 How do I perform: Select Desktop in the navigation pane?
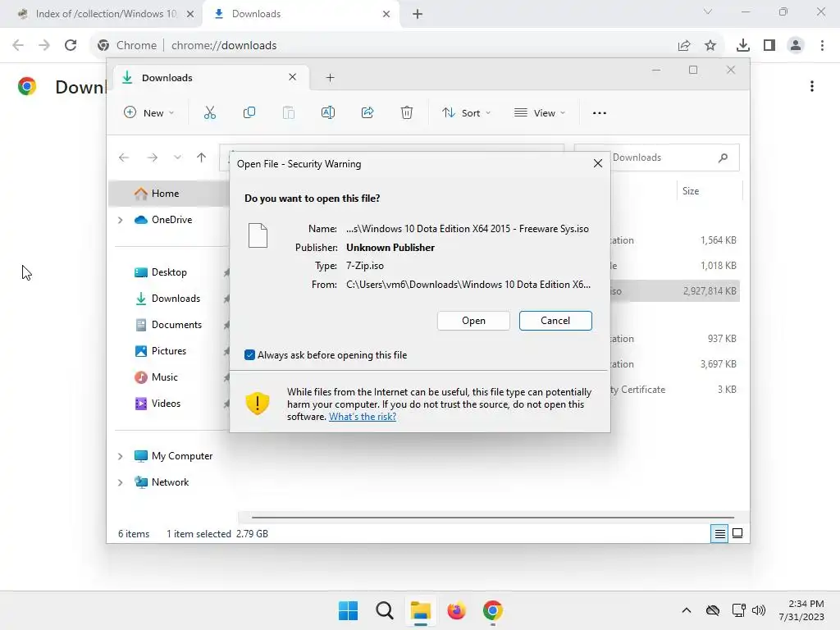pos(169,272)
